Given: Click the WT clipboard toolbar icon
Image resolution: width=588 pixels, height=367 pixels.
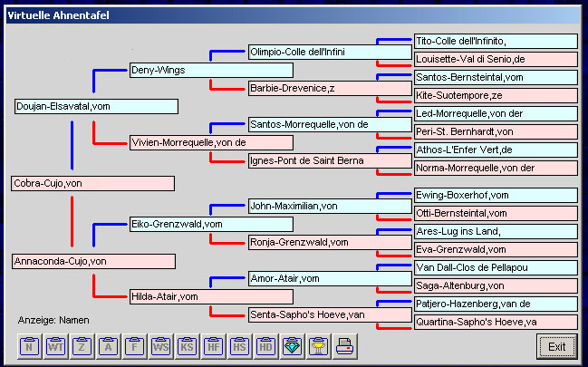Looking at the screenshot, I should click(55, 346).
